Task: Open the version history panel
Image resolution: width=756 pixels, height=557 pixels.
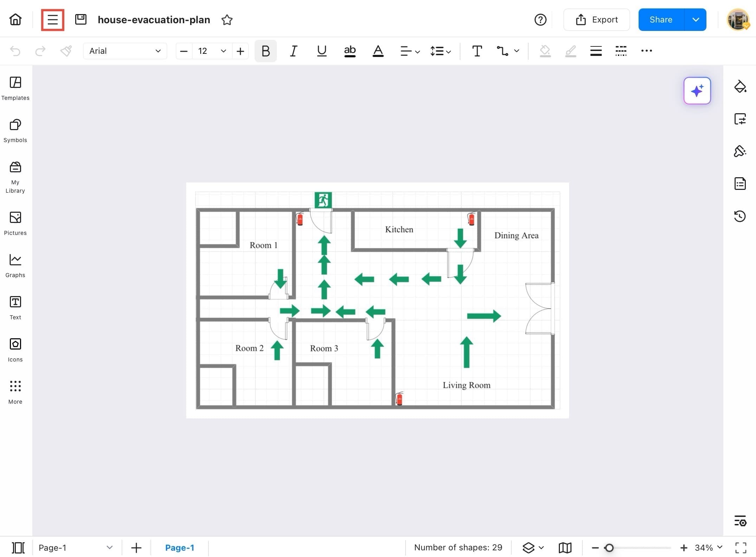Action: pyautogui.click(x=739, y=216)
